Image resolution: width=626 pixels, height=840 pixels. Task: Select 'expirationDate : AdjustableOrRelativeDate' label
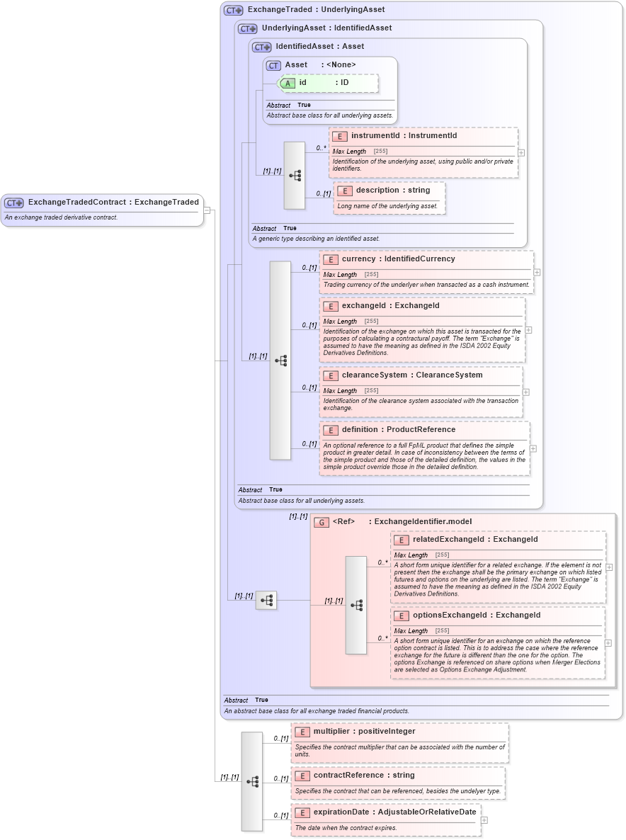tap(394, 812)
